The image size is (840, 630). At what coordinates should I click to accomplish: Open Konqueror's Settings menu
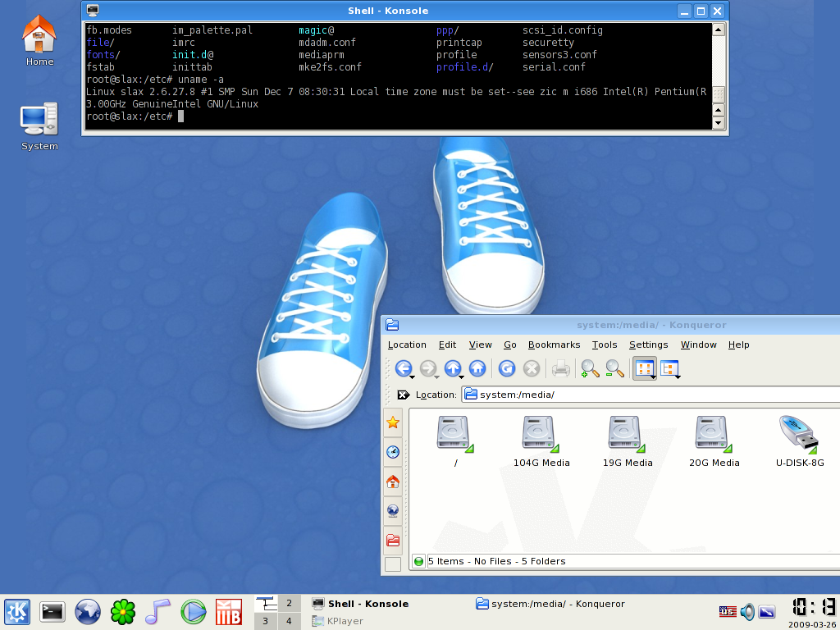(648, 345)
